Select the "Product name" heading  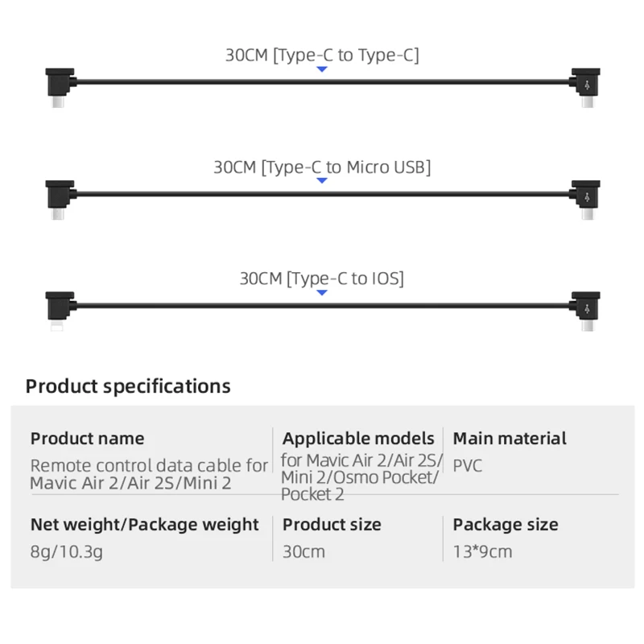coord(88,439)
